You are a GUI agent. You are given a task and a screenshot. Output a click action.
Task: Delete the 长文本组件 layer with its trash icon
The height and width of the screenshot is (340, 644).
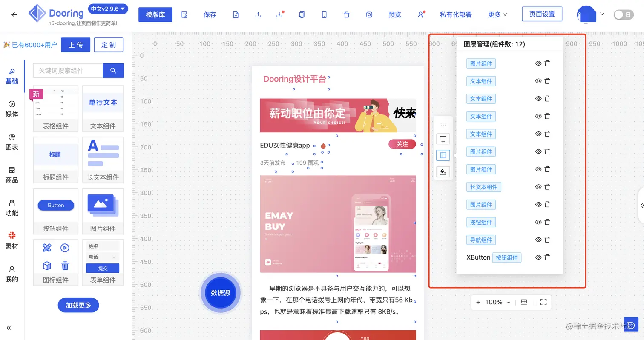pyautogui.click(x=547, y=187)
